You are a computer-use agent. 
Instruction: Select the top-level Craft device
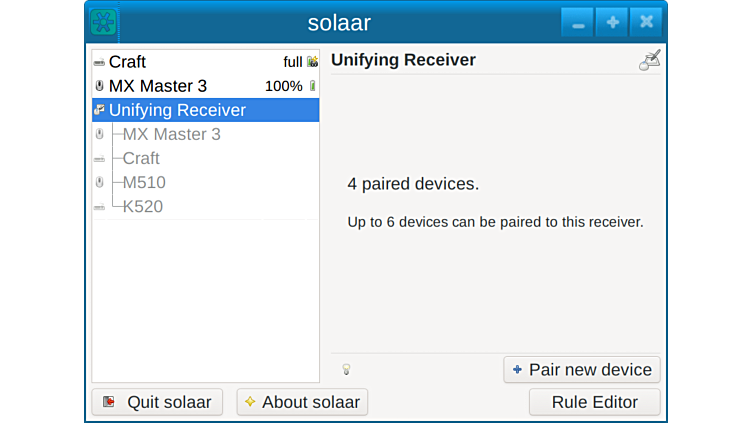tap(127, 62)
